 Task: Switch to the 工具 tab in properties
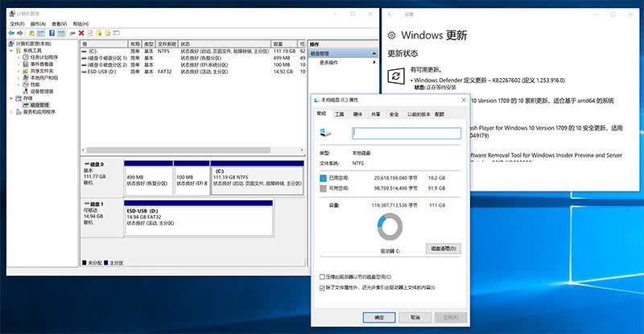pos(339,114)
